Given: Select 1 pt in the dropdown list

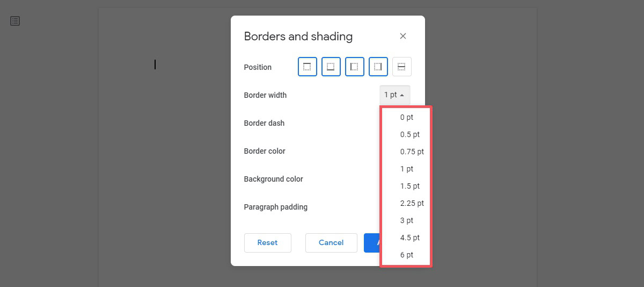Looking at the screenshot, I should click(x=407, y=169).
